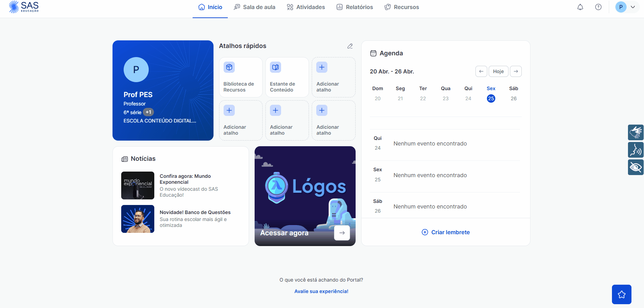The width and height of the screenshot is (644, 308).
Task: Click the Hoje button in Agenda
Action: click(498, 71)
